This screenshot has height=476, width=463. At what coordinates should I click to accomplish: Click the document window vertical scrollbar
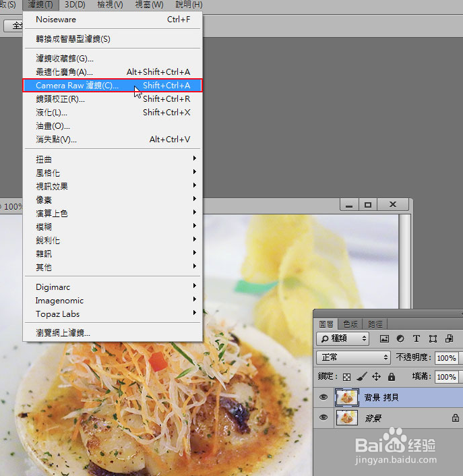(x=404, y=262)
